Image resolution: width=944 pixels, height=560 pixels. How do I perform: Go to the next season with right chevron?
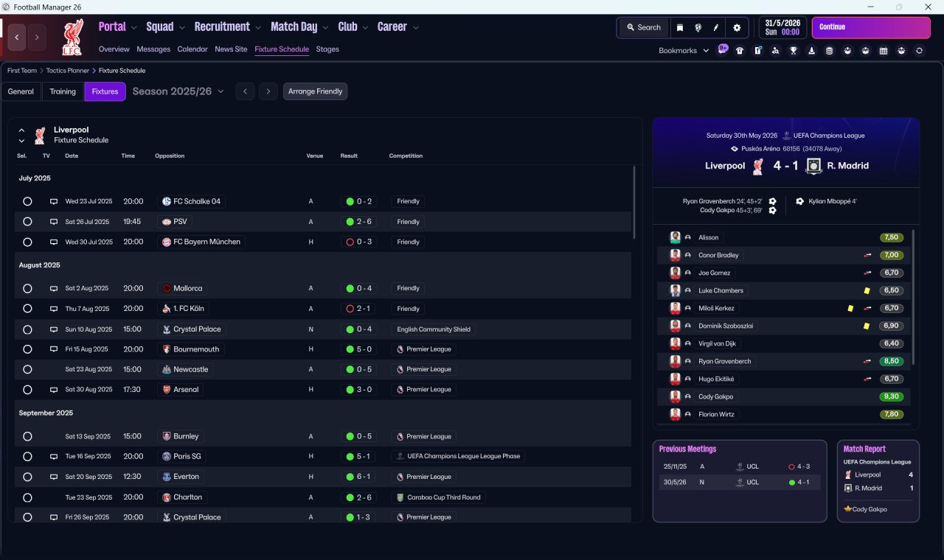coord(268,91)
